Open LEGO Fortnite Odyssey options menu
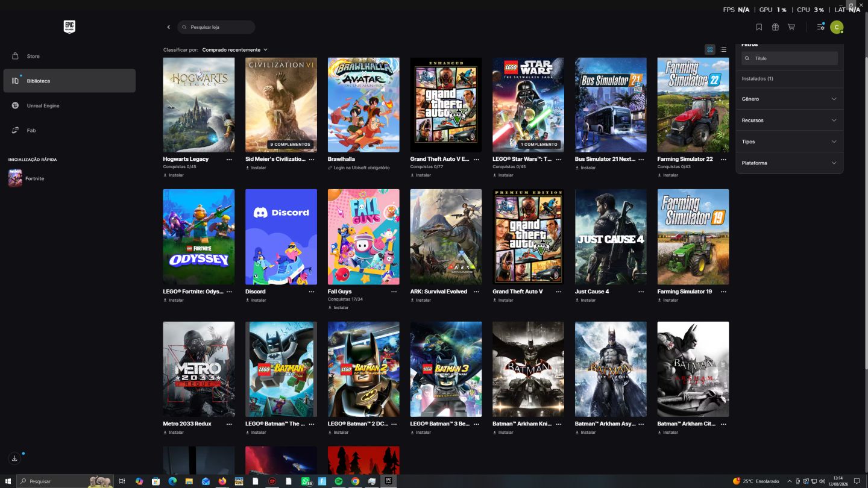 coord(229,292)
